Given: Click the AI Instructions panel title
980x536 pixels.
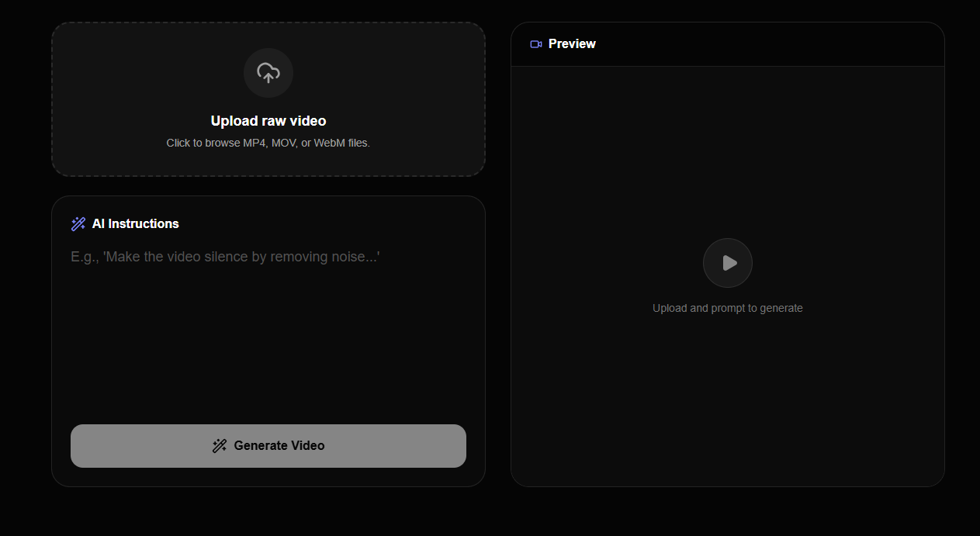Looking at the screenshot, I should coord(136,223).
